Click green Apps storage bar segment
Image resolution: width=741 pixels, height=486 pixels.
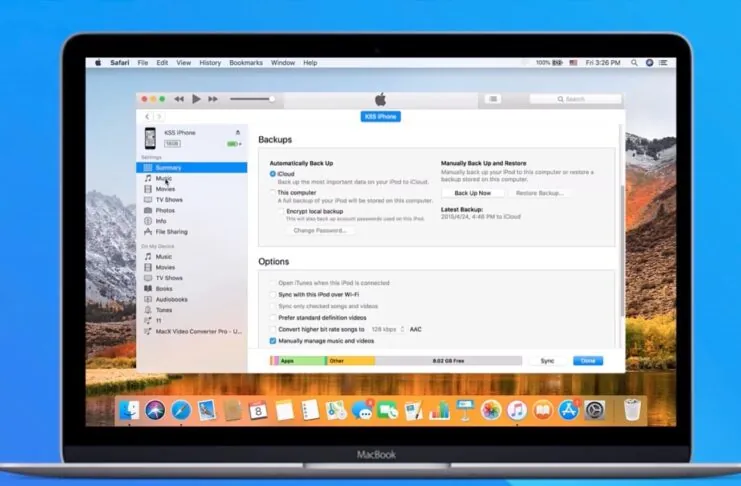[x=302, y=361]
